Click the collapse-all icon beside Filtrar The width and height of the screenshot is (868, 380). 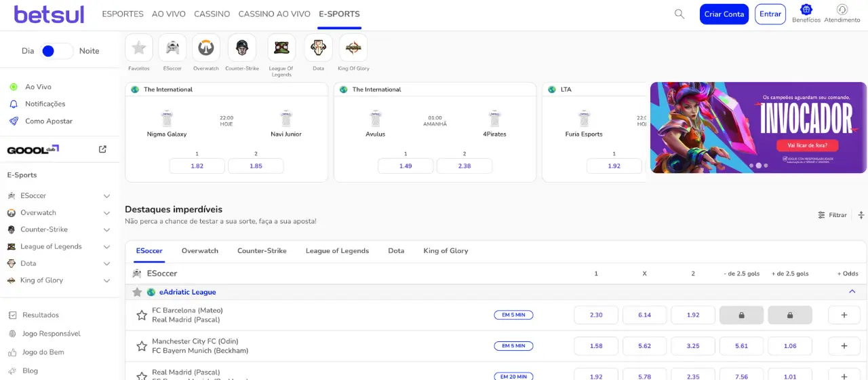[x=861, y=215]
